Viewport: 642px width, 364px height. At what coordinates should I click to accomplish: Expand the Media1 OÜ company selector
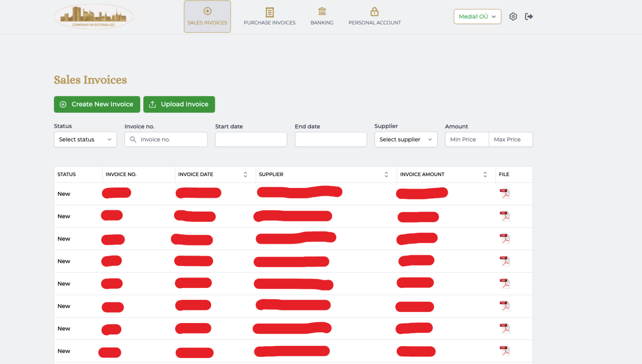click(477, 16)
